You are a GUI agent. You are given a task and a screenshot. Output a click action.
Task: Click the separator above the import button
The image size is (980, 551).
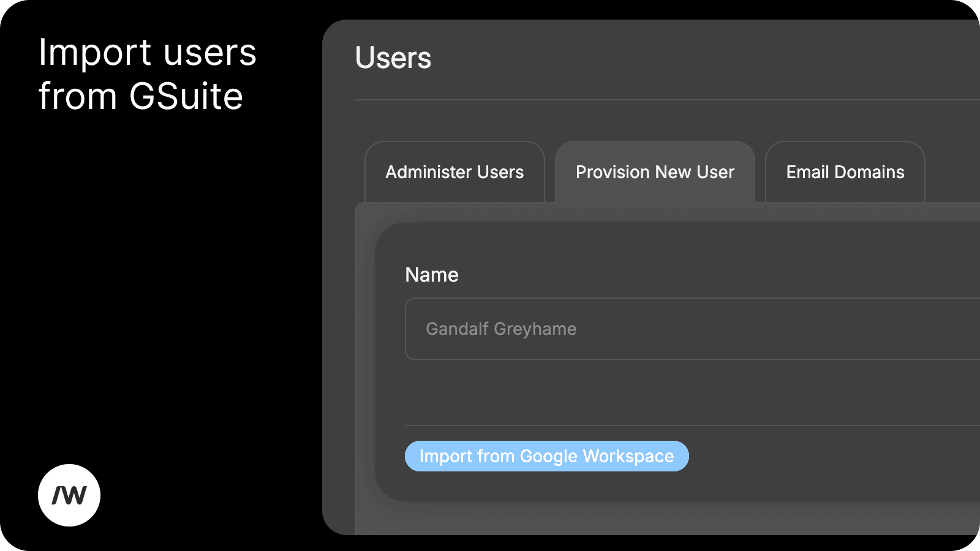[x=674, y=424]
